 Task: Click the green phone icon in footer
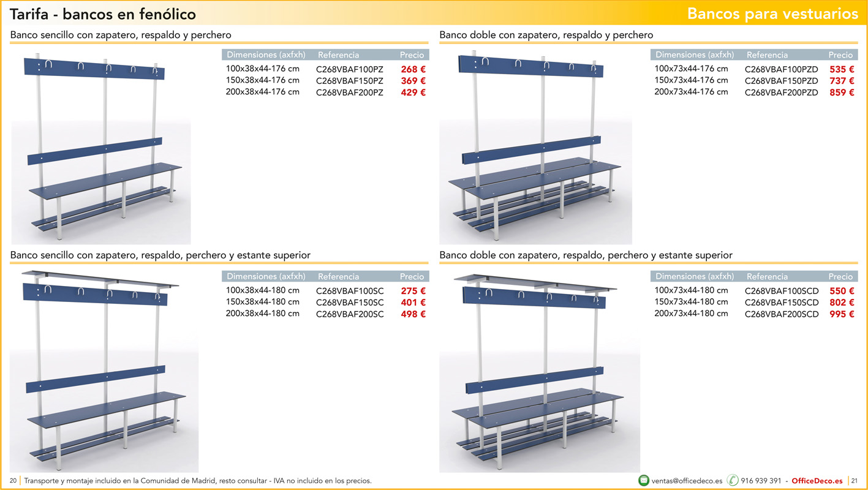coord(733,480)
